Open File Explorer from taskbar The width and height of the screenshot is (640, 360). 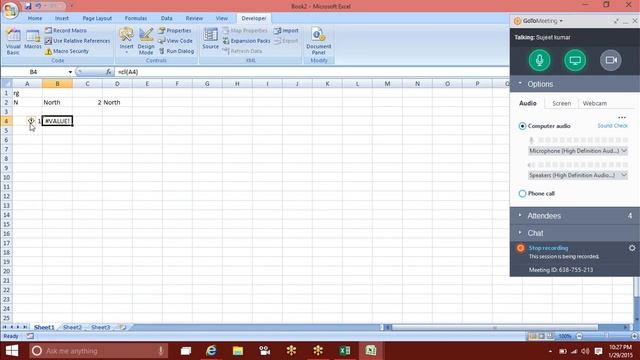(x=238, y=351)
